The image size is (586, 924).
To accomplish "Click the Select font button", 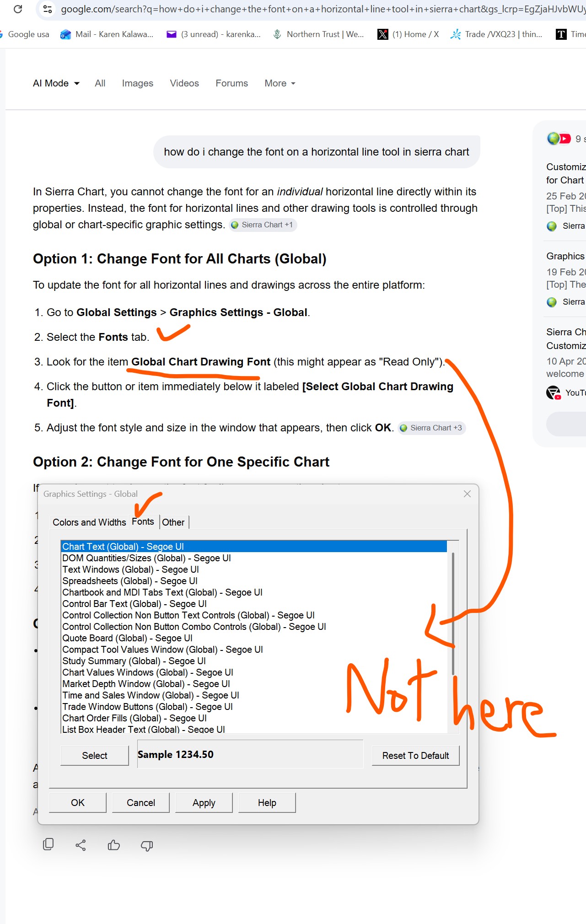I will 95,756.
